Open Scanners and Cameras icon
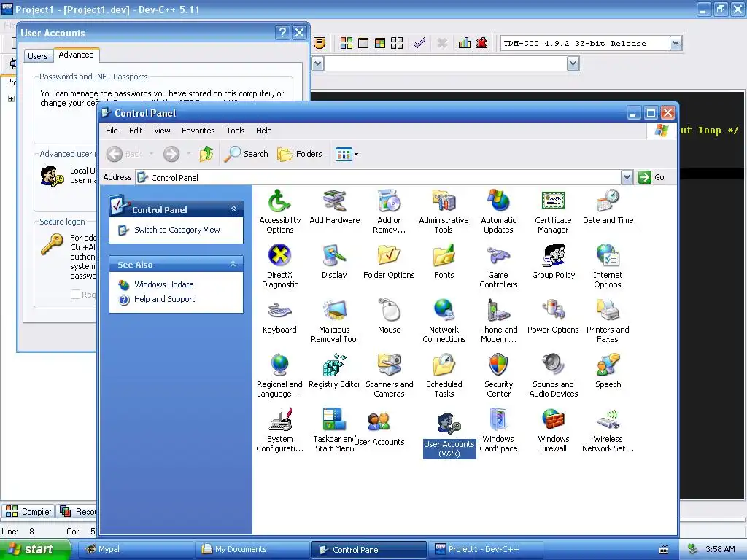The width and height of the screenshot is (747, 560). (x=390, y=376)
